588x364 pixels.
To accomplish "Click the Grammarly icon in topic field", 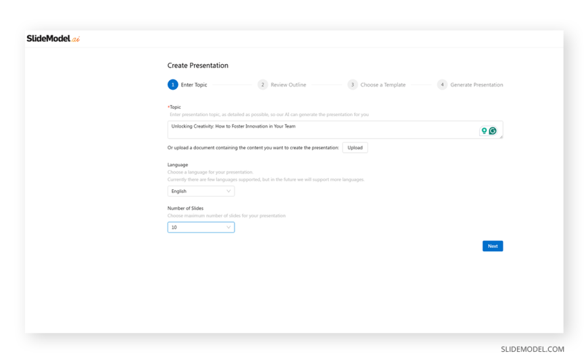I will click(493, 131).
